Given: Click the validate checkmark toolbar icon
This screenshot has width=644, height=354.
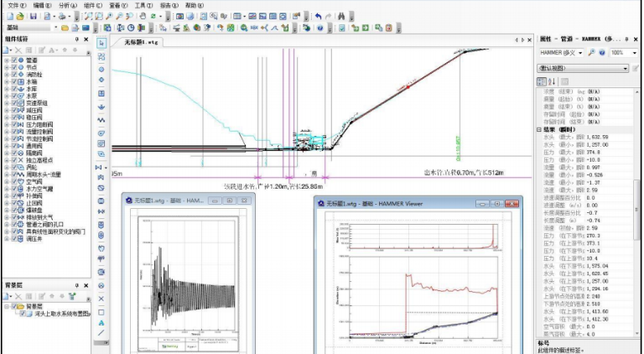Looking at the screenshot, I should click(342, 28).
